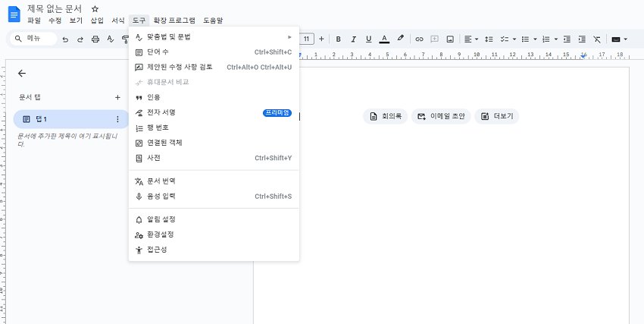Click the 제목 없는 문서 title
Image resolution: width=644 pixels, height=324 pixels.
point(55,8)
